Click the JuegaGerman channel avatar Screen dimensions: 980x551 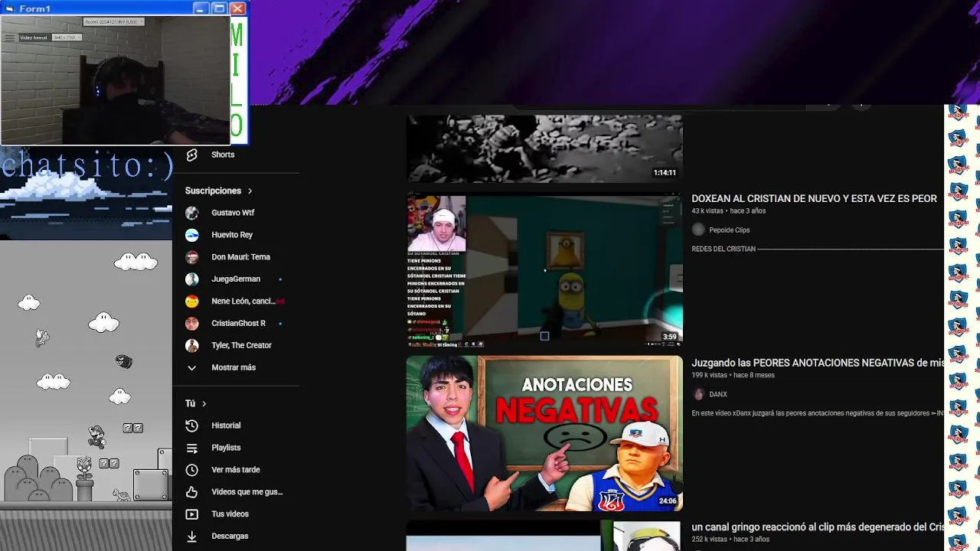[192, 279]
